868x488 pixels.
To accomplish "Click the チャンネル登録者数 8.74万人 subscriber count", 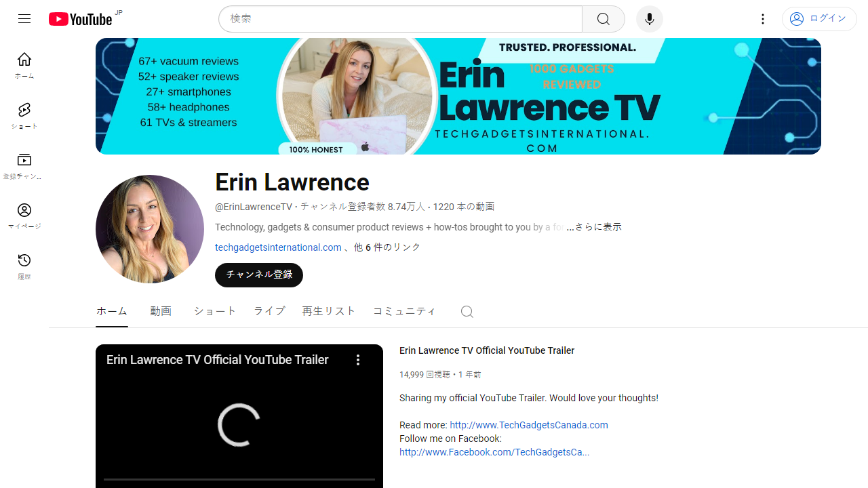I will (x=363, y=207).
